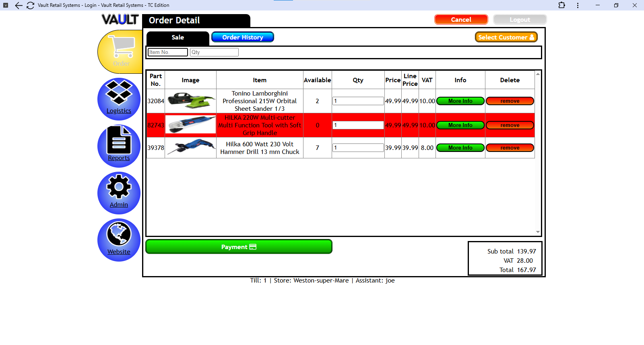Screen dimensions: 644x345
Task: Click the order table scrollbar down arrow
Action: click(538, 232)
